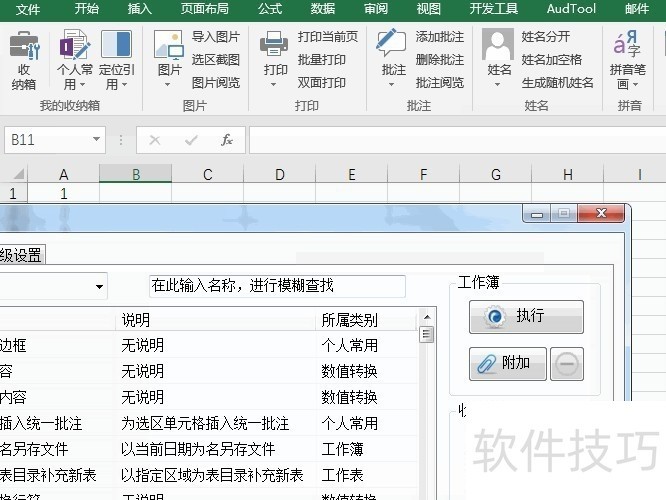Open the 文件 tab
The height and width of the screenshot is (500, 666).
click(28, 9)
